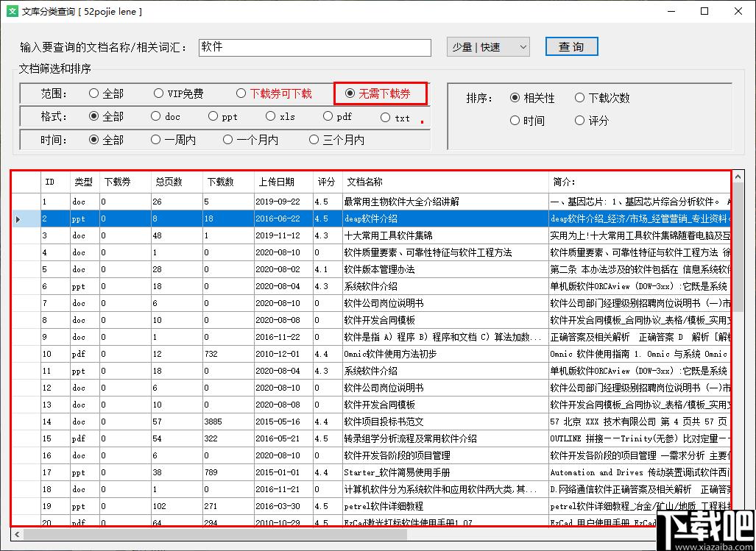756x551 pixels.
Task: Select document 软件版本管理办法
Action: pos(445,269)
